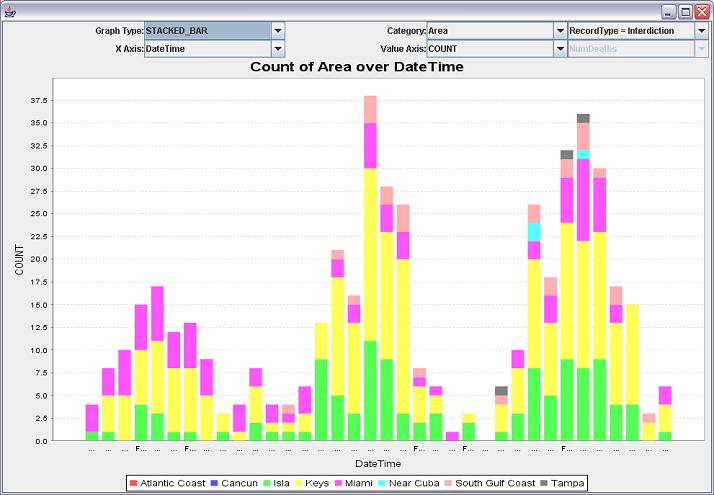The width and height of the screenshot is (714, 495).
Task: Click the 20.0 y-axis tick label
Action: point(39,260)
